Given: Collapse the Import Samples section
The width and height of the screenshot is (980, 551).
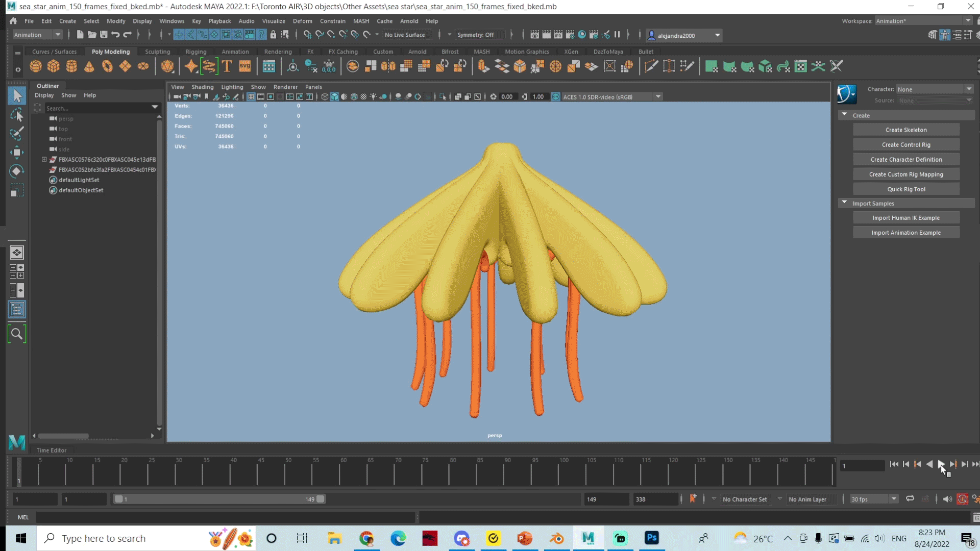Looking at the screenshot, I should pyautogui.click(x=845, y=203).
